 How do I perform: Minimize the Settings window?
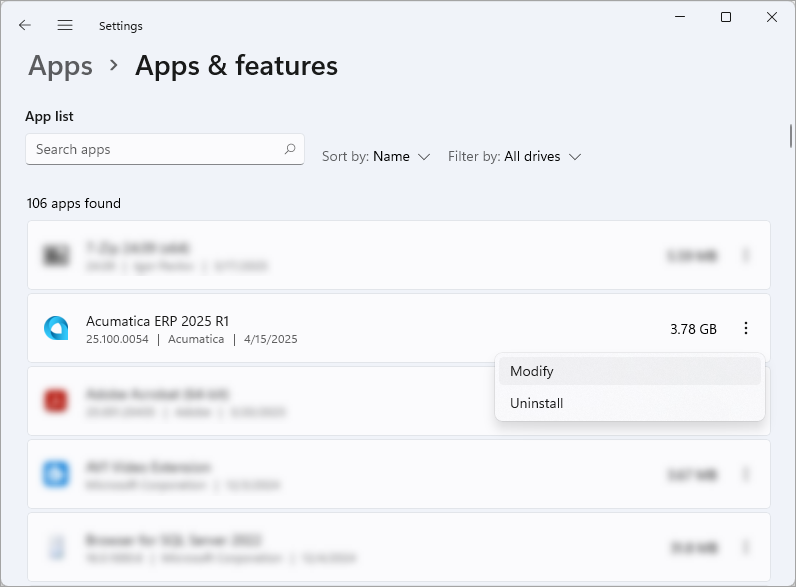[x=680, y=17]
